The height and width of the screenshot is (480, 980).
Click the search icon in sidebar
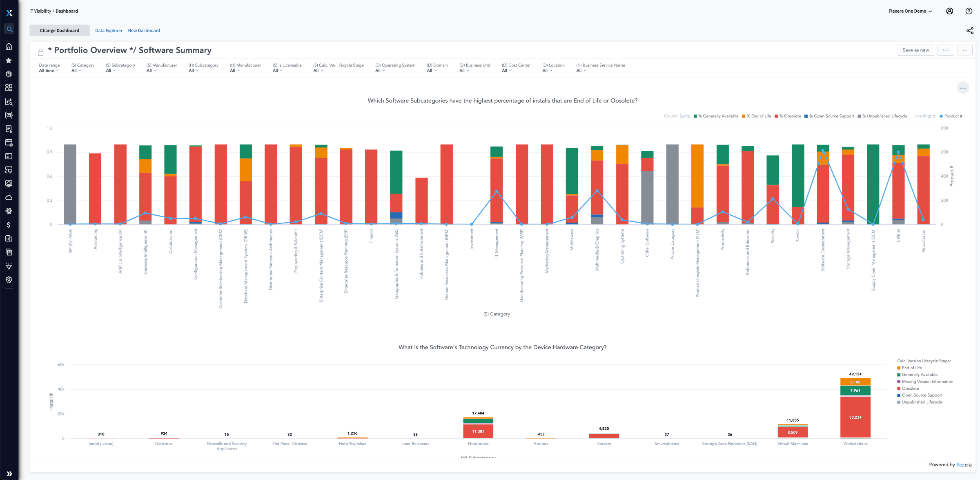(9, 29)
